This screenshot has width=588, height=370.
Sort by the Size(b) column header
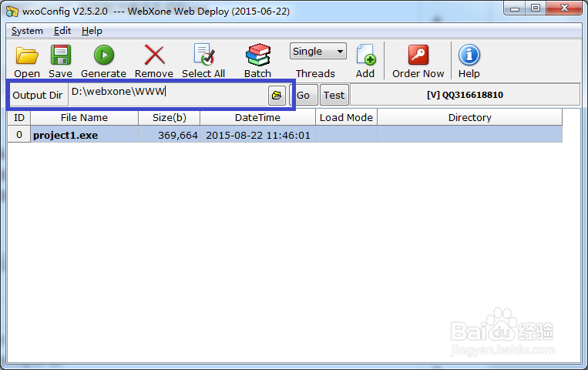[169, 117]
